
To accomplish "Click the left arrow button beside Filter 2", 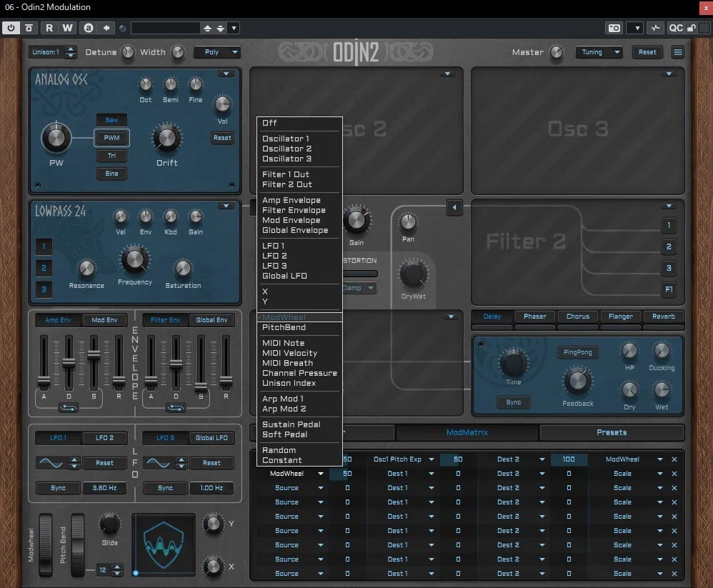I will [454, 208].
